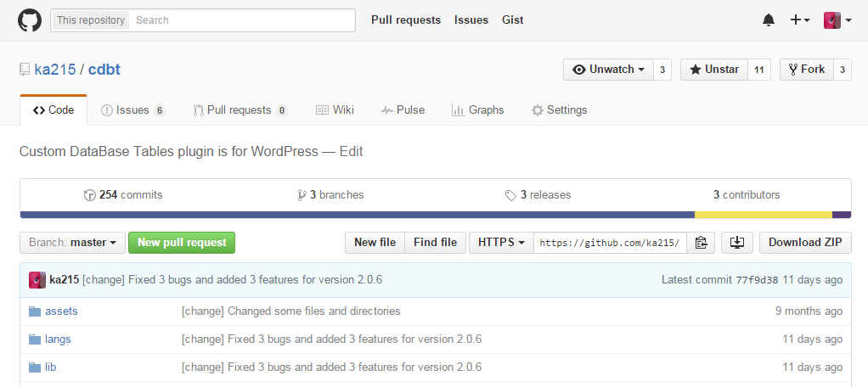This screenshot has height=387, width=868.
Task: Unstar the cdbt repository
Action: pyautogui.click(x=713, y=70)
